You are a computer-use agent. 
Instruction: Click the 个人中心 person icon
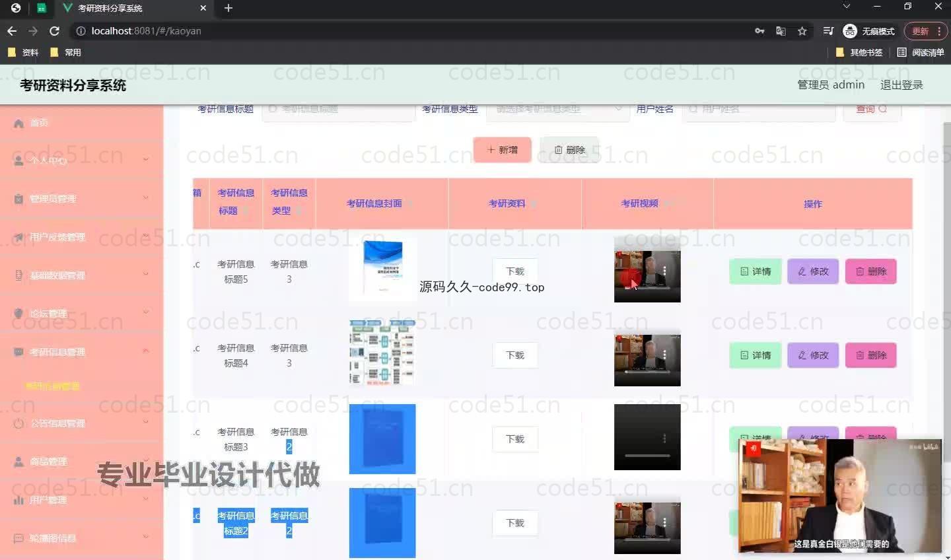click(18, 160)
